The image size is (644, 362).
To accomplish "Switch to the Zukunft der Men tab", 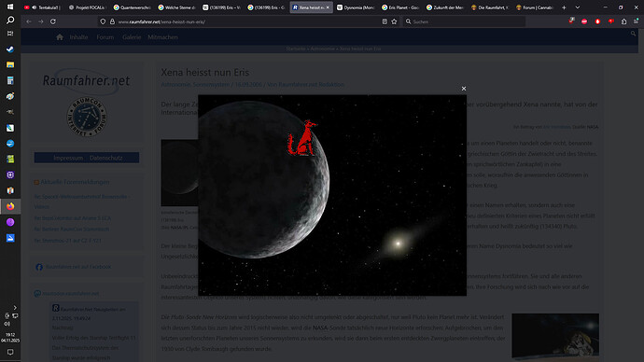I will (445, 7).
